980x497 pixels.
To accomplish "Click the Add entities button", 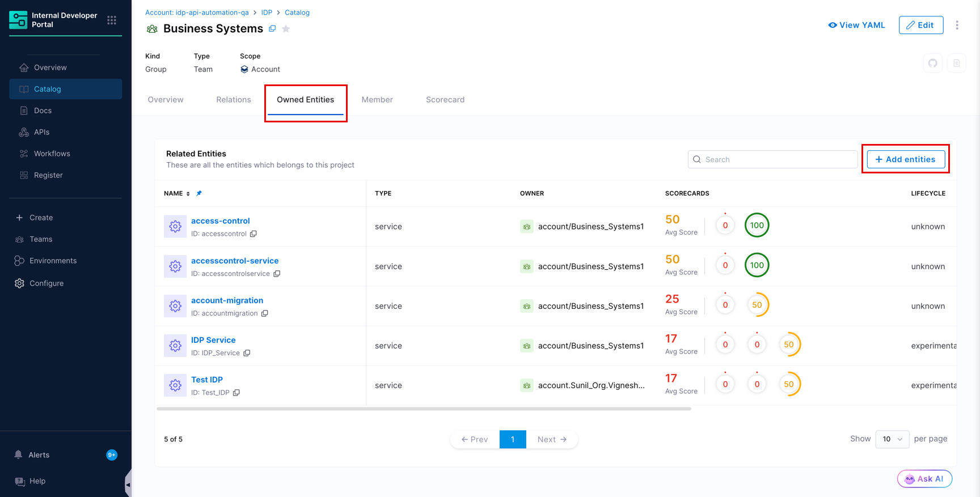I will tap(906, 159).
